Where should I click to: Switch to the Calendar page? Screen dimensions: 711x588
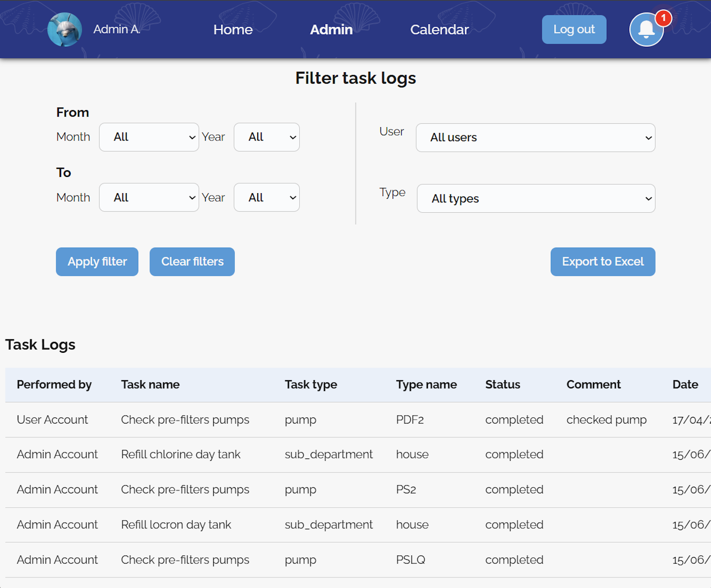pyautogui.click(x=439, y=30)
